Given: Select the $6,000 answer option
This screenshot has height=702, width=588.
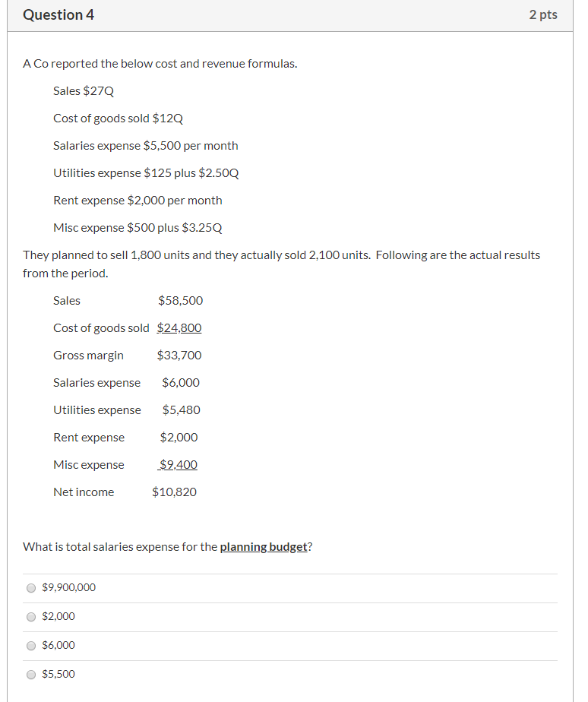Looking at the screenshot, I should [x=31, y=645].
